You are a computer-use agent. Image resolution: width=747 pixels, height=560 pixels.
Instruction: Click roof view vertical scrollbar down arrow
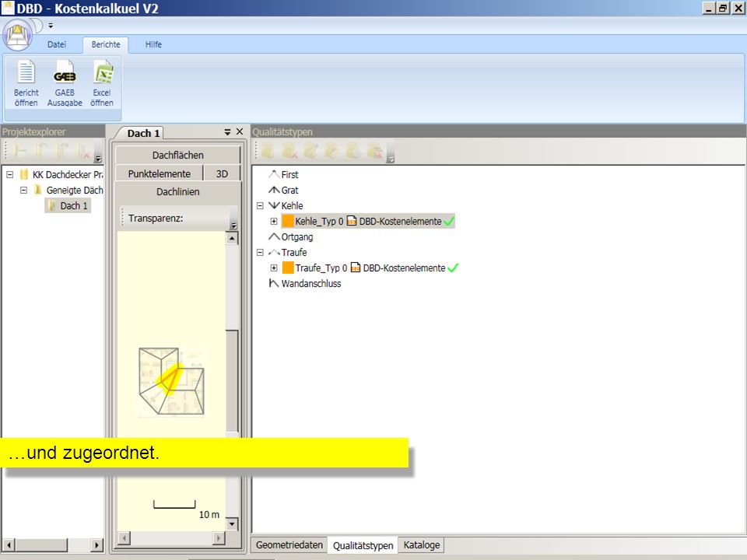232,523
